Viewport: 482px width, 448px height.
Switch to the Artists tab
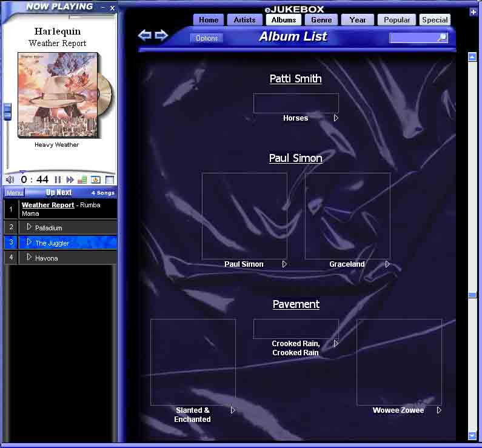pyautogui.click(x=244, y=20)
